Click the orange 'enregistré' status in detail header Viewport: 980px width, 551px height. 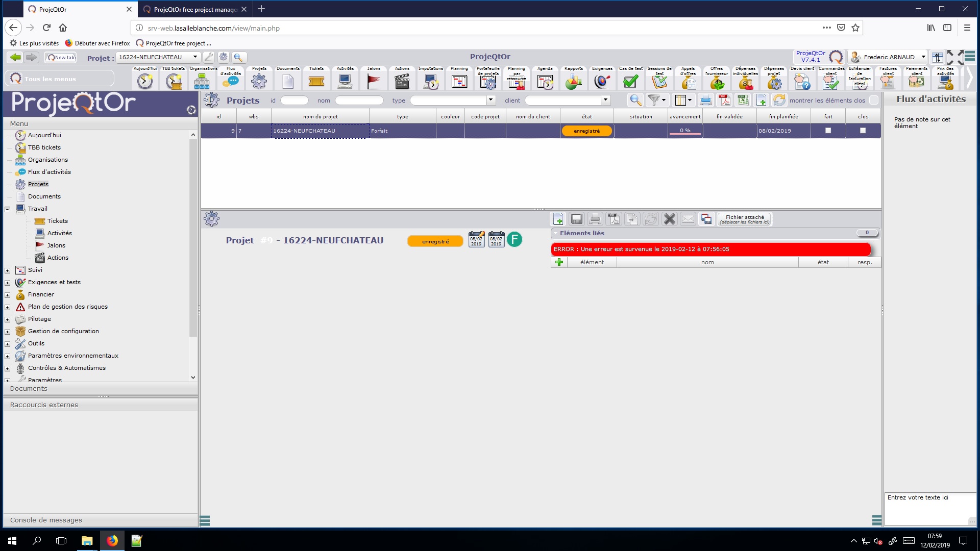click(435, 241)
